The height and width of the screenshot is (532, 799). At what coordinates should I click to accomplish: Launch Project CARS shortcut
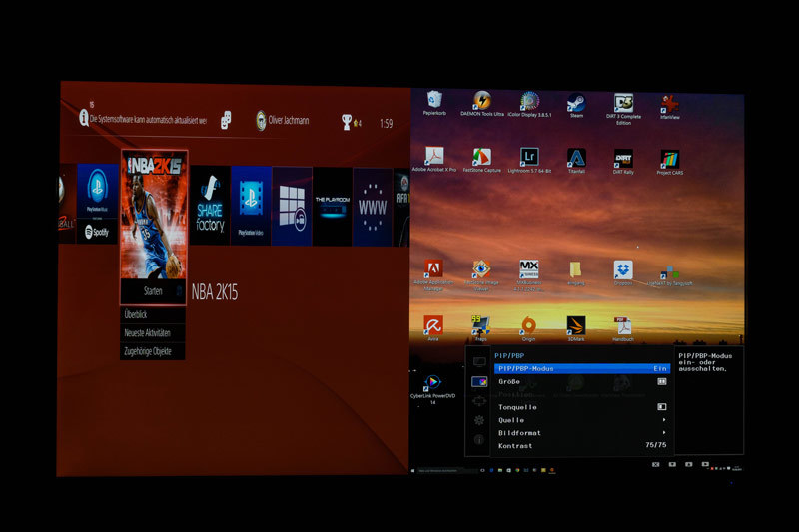pos(670,163)
